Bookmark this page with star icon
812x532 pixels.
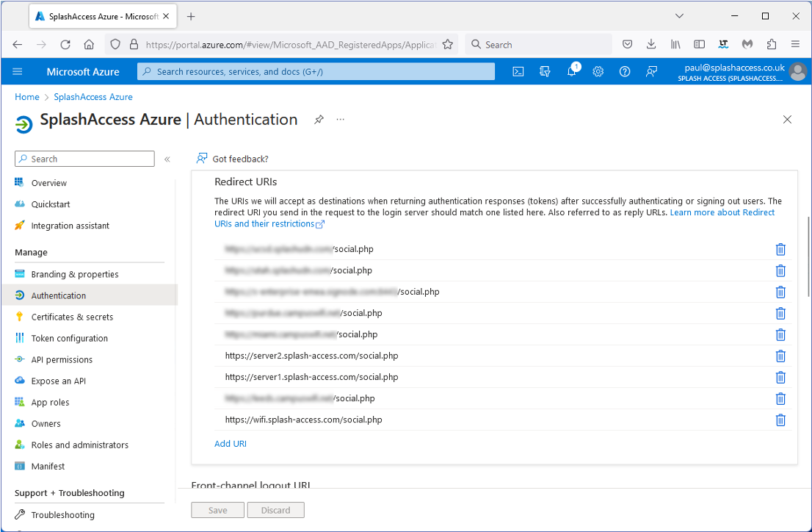point(448,45)
